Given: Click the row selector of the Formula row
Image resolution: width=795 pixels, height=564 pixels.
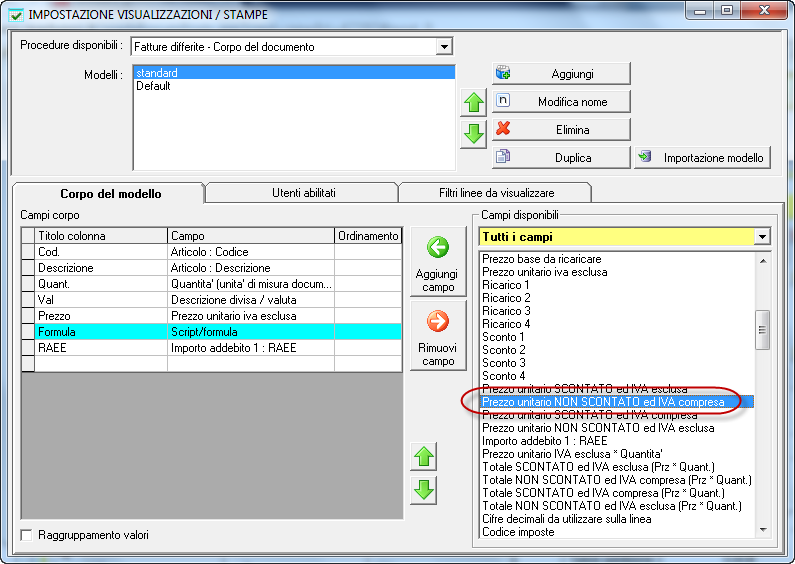Looking at the screenshot, I should (28, 332).
